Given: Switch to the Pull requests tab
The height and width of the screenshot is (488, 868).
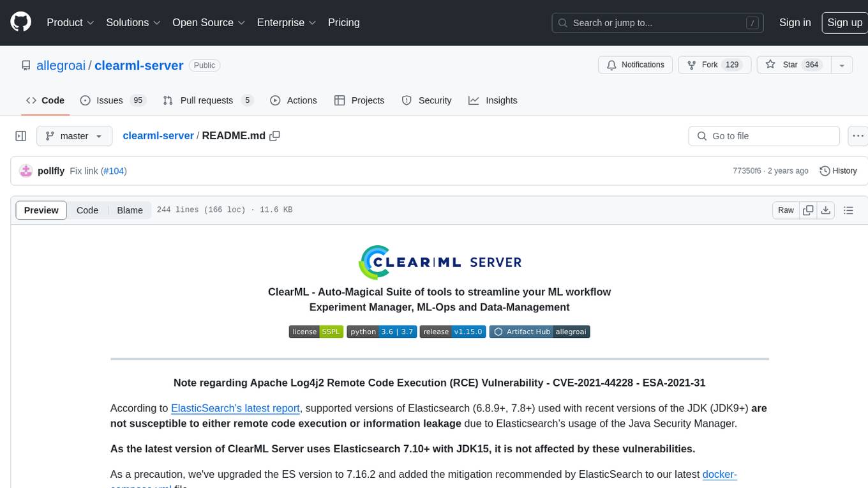Looking at the screenshot, I should (208, 100).
